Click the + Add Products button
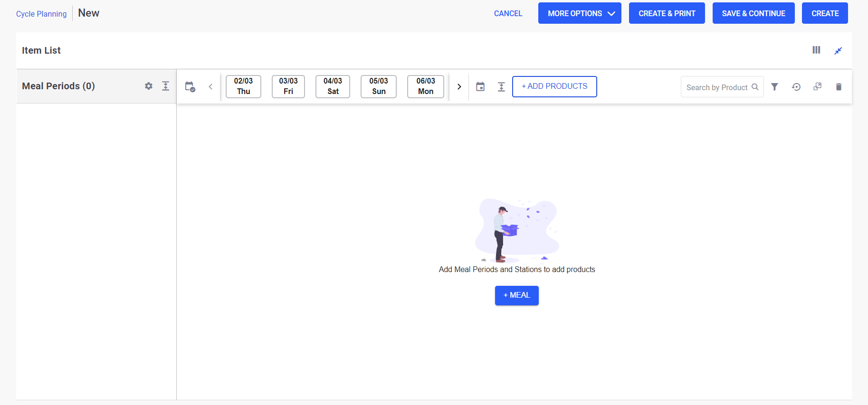 point(554,86)
